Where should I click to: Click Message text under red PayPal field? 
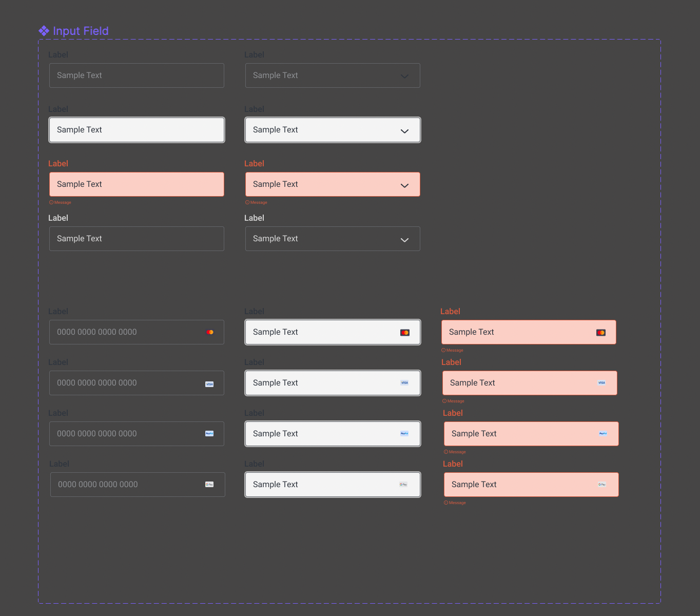tap(457, 452)
